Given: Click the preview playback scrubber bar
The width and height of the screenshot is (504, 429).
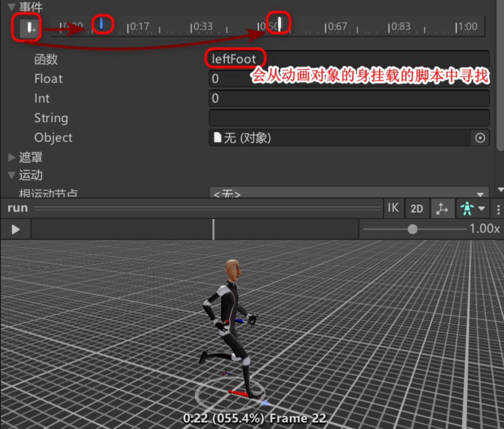Looking at the screenshot, I should (x=194, y=229).
